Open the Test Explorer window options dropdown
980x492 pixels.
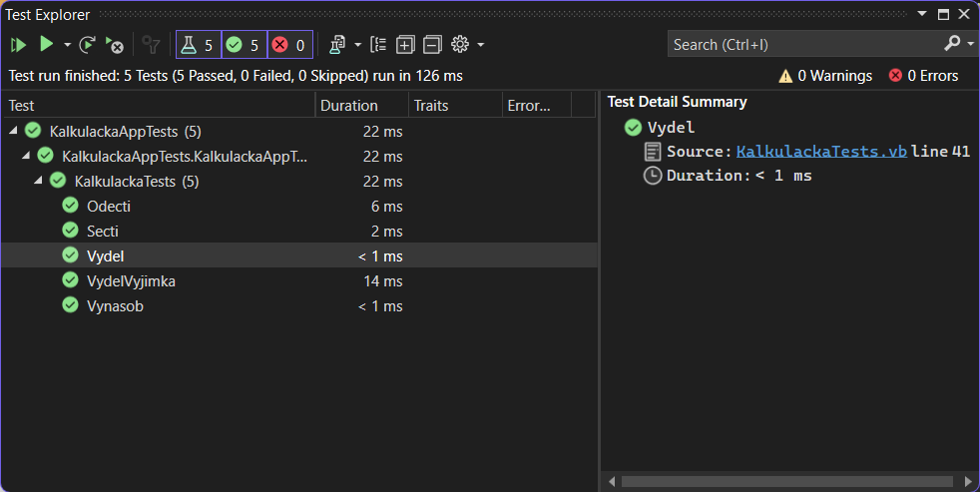pos(922,14)
